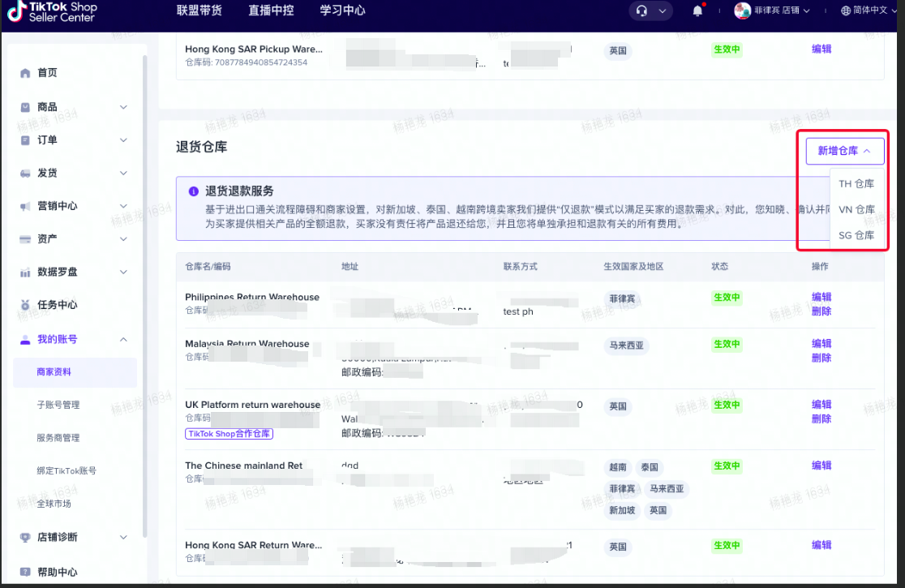Image resolution: width=905 pixels, height=588 pixels.
Task: Edit the Hong Kong SAR Return warehouse
Action: [x=821, y=545]
